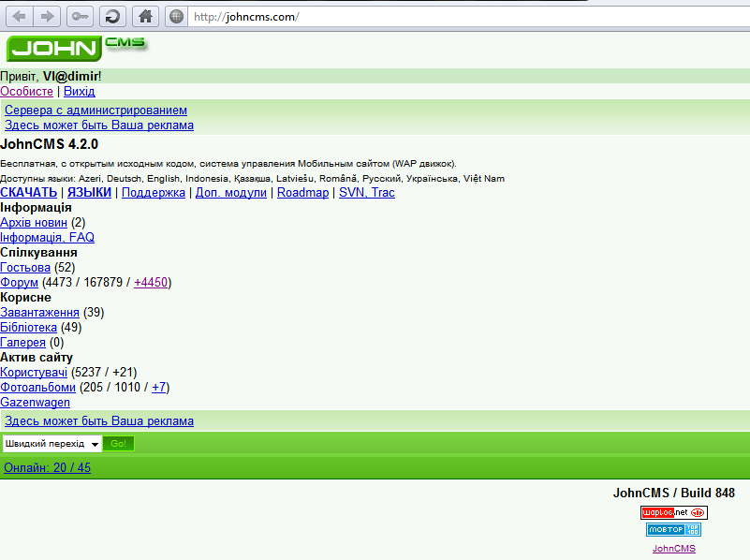750x560 pixels.
Task: Click the MobTop counter badge
Action: click(673, 529)
